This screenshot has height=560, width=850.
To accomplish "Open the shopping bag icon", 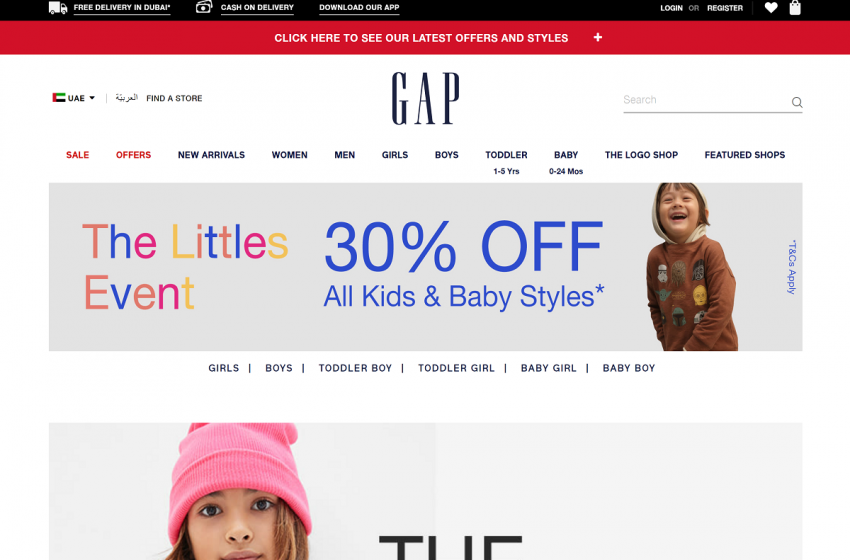I will click(x=795, y=8).
